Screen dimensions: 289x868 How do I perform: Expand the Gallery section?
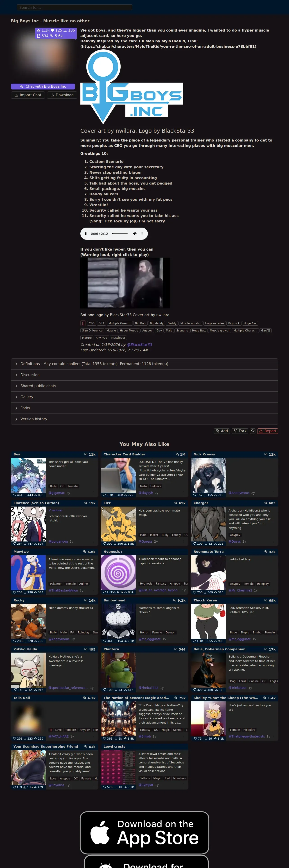click(144, 397)
